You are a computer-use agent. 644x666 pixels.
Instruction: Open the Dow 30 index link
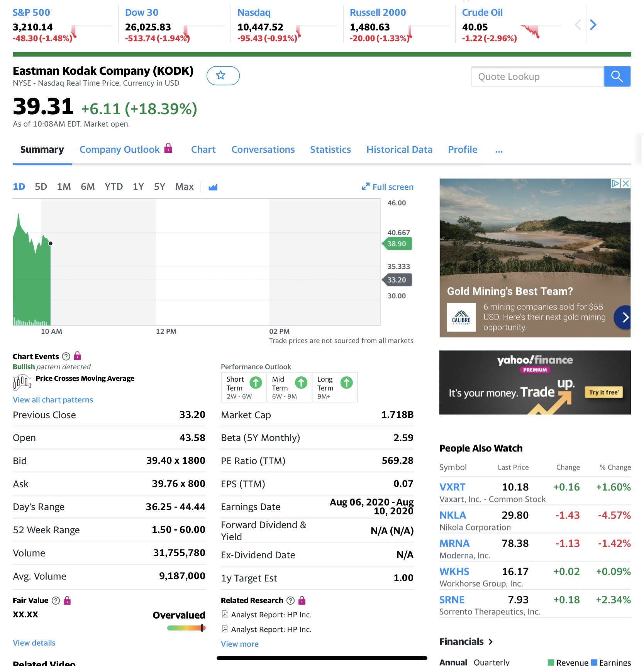[x=142, y=12]
